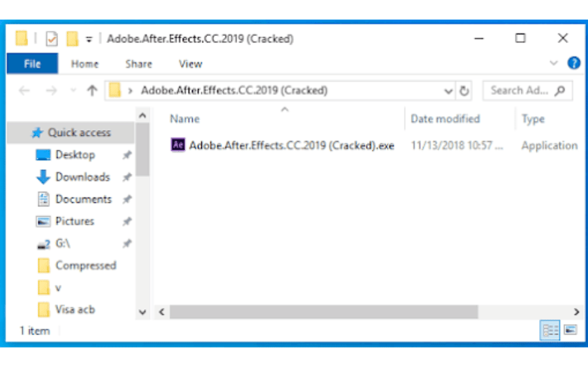This screenshot has height=392, width=588.
Task: Open Help with the blue question icon
Action: pyautogui.click(x=574, y=63)
